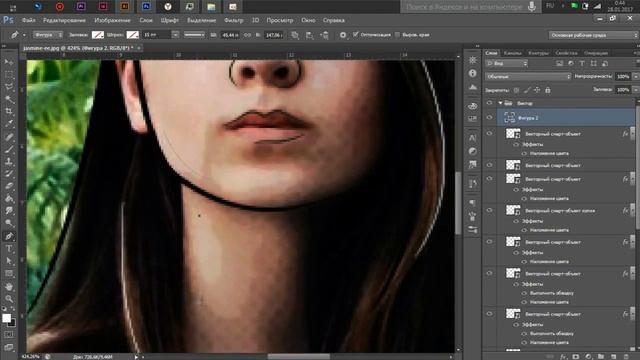This screenshot has height=360, width=640.
Task: Open the Редактирование menu
Action: (64, 20)
